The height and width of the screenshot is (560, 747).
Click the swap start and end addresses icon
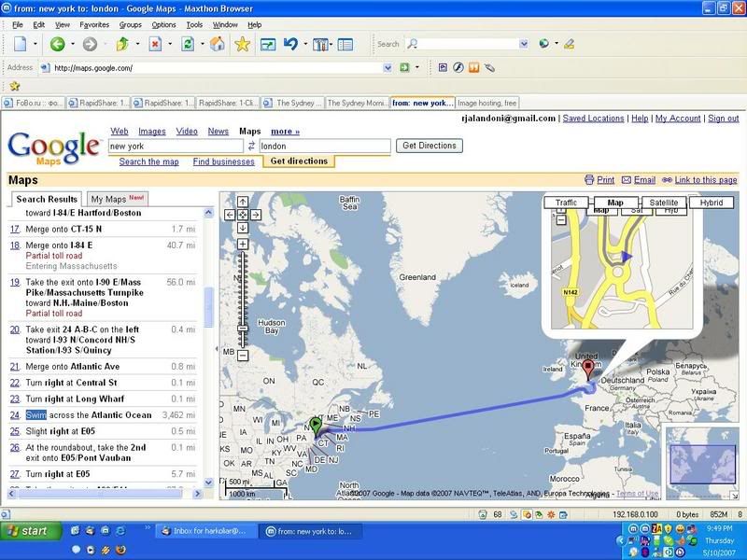pyautogui.click(x=251, y=147)
